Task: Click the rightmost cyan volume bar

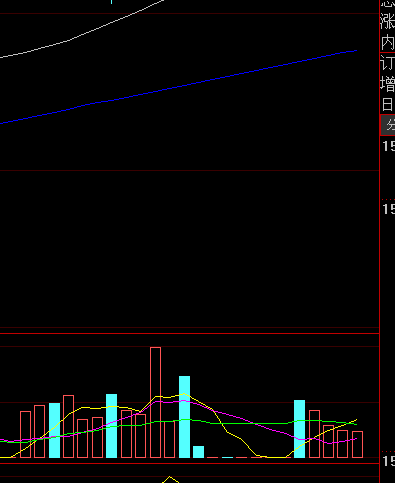Action: coord(299,429)
